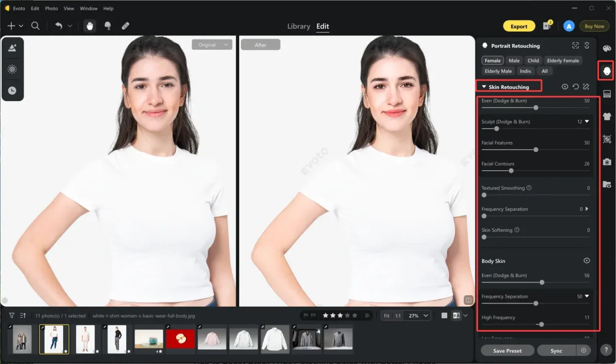616x364 pixels.
Task: Click the Save Preset button
Action: click(x=507, y=351)
